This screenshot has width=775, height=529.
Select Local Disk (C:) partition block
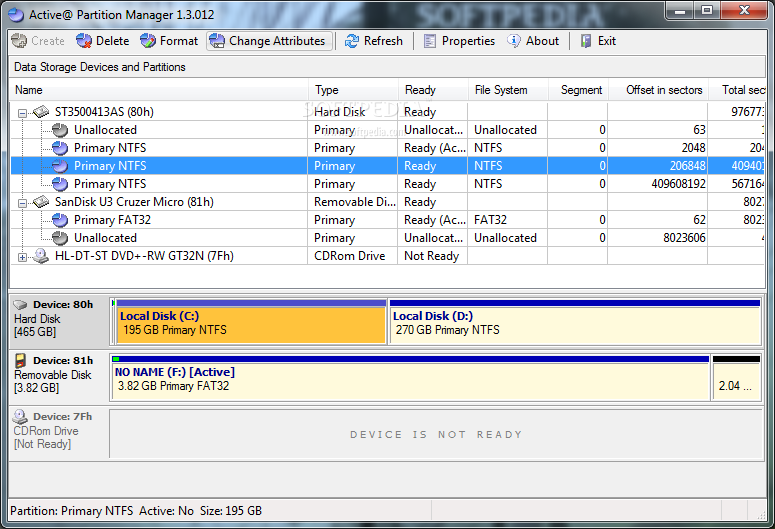pos(251,321)
